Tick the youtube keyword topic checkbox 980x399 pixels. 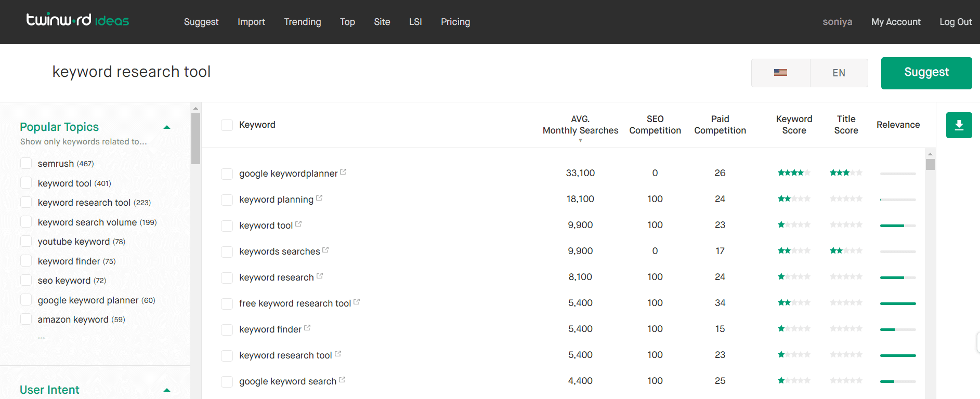point(26,242)
